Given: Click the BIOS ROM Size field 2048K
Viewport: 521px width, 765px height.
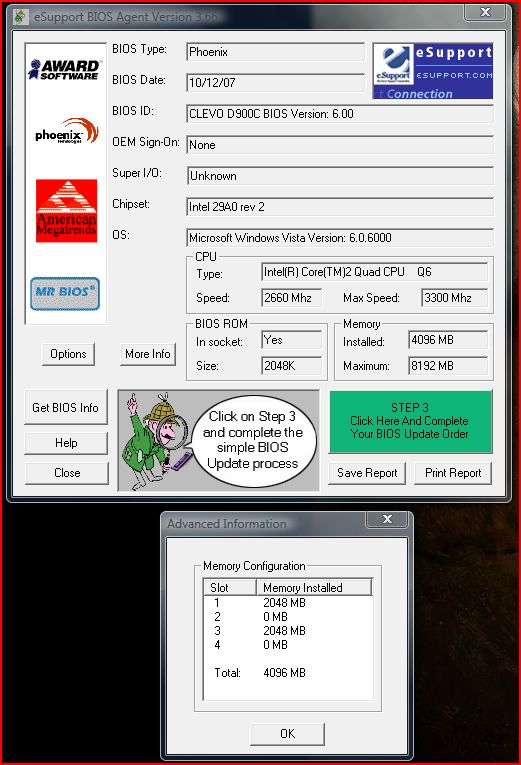Looking at the screenshot, I should [291, 365].
